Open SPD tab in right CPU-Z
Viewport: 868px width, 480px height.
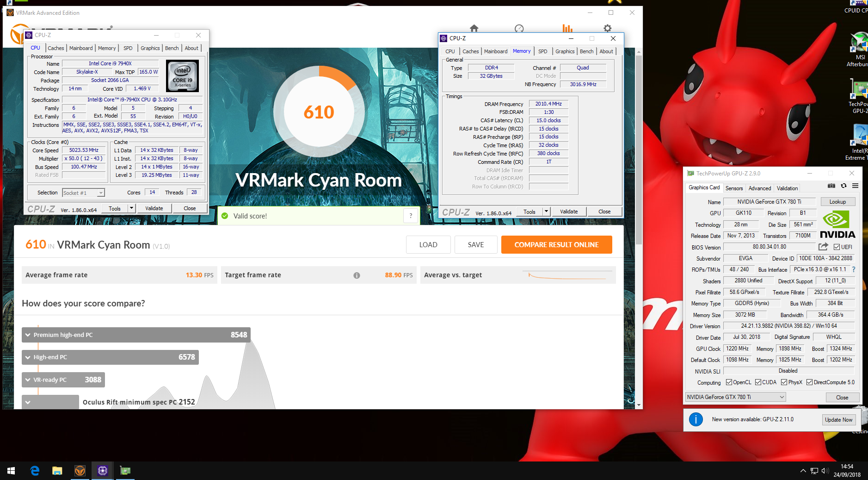[543, 51]
